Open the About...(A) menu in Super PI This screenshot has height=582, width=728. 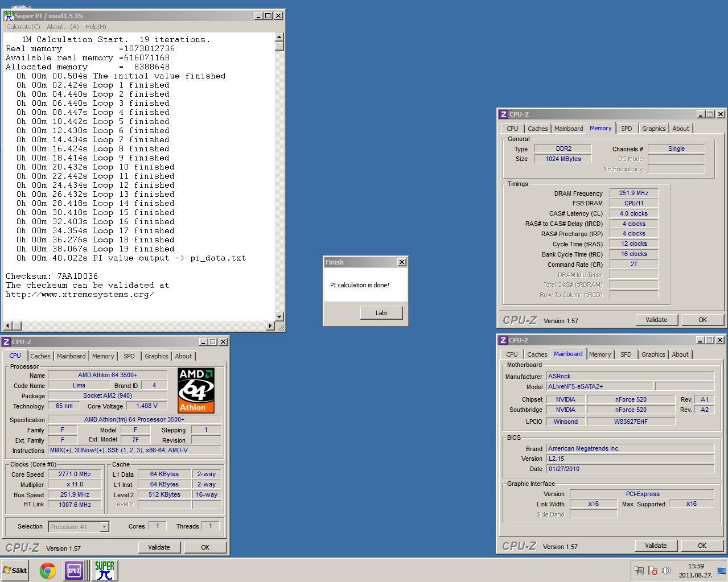coord(63,27)
